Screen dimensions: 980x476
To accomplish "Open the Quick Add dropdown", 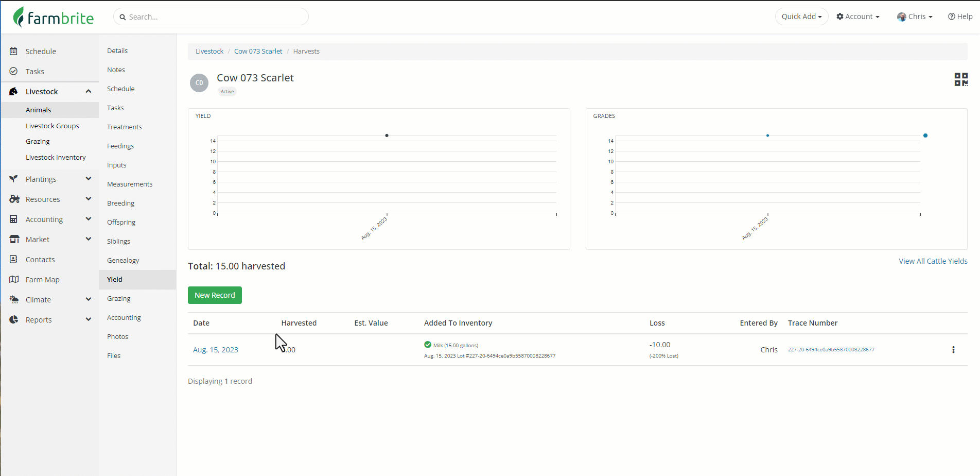I will coord(801,16).
